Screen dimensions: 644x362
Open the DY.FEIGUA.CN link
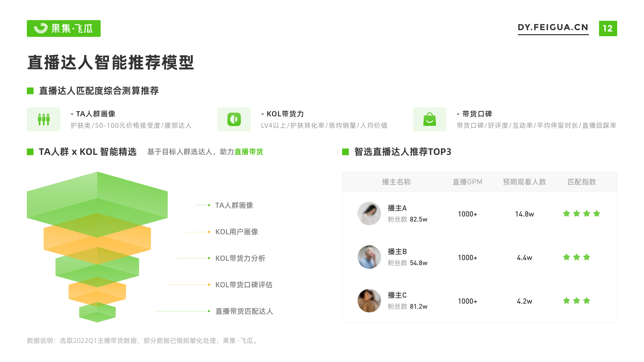pos(553,27)
